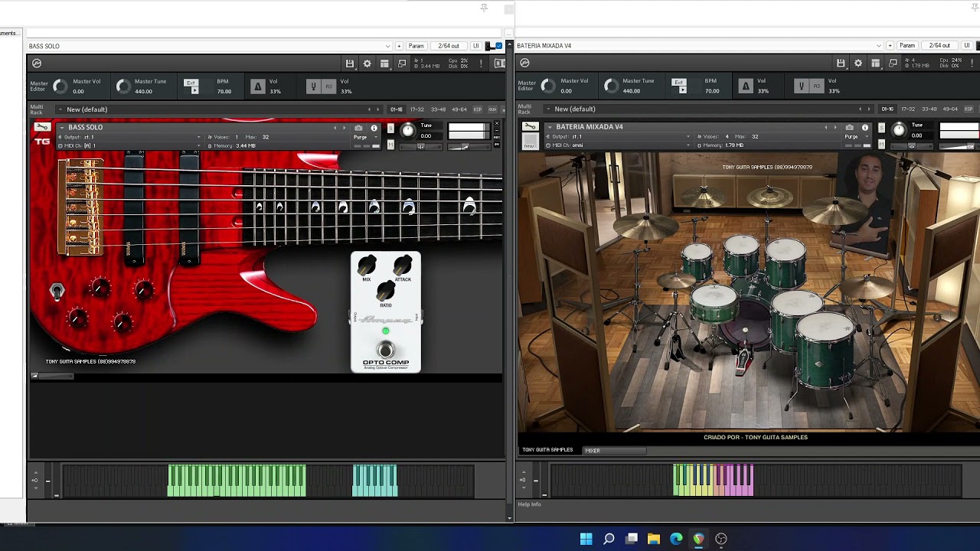Click the Opto Comp pedal footswitch
980x551 pixels.
[385, 350]
